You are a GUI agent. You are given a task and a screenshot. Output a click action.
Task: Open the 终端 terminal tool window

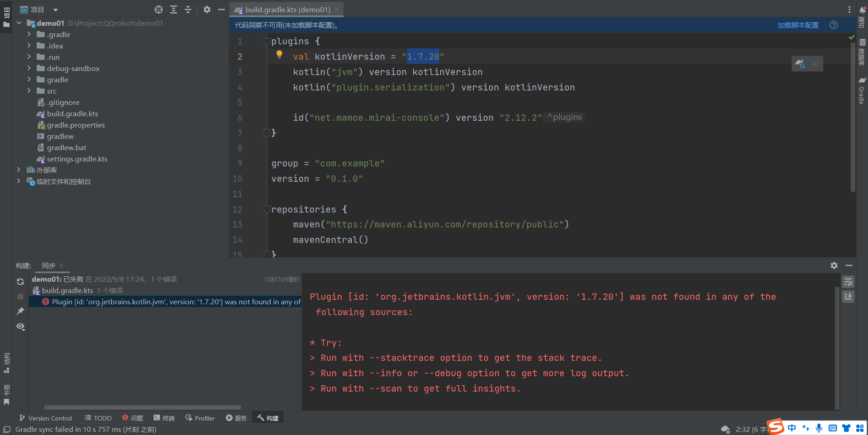pyautogui.click(x=164, y=418)
